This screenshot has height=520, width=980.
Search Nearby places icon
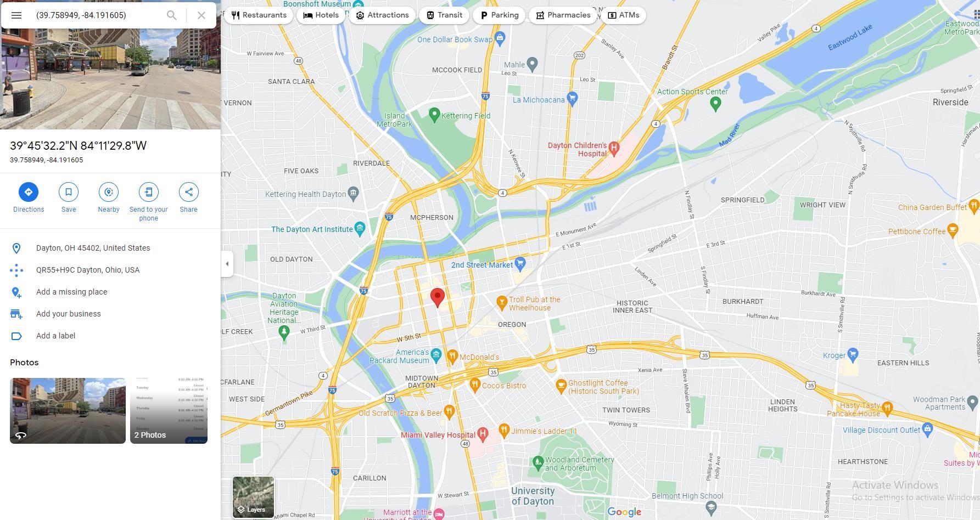(109, 192)
